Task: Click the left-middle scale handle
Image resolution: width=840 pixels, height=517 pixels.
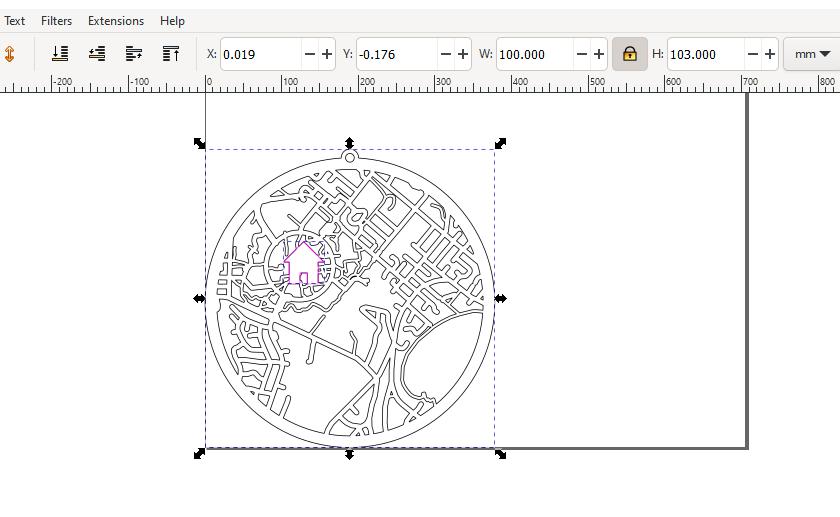Action: pyautogui.click(x=199, y=298)
